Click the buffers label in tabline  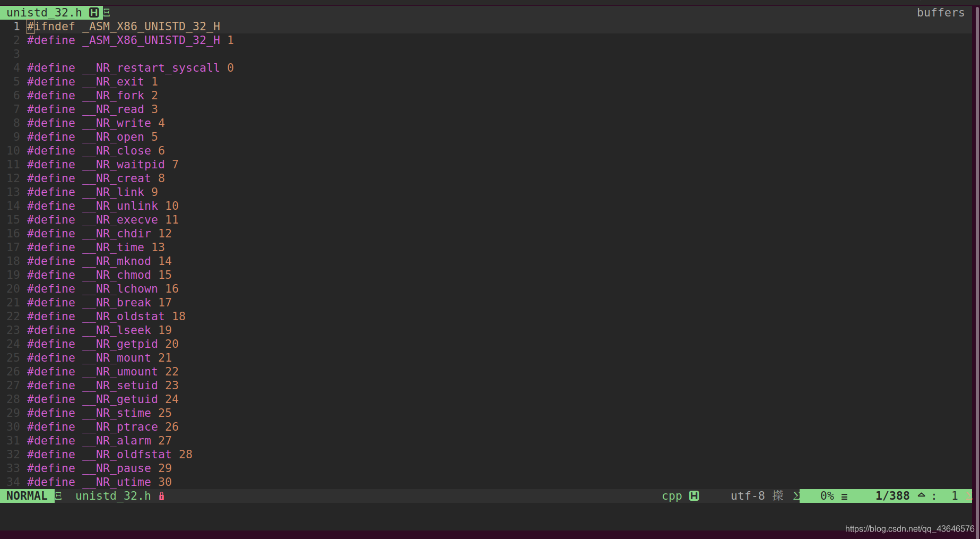click(940, 12)
